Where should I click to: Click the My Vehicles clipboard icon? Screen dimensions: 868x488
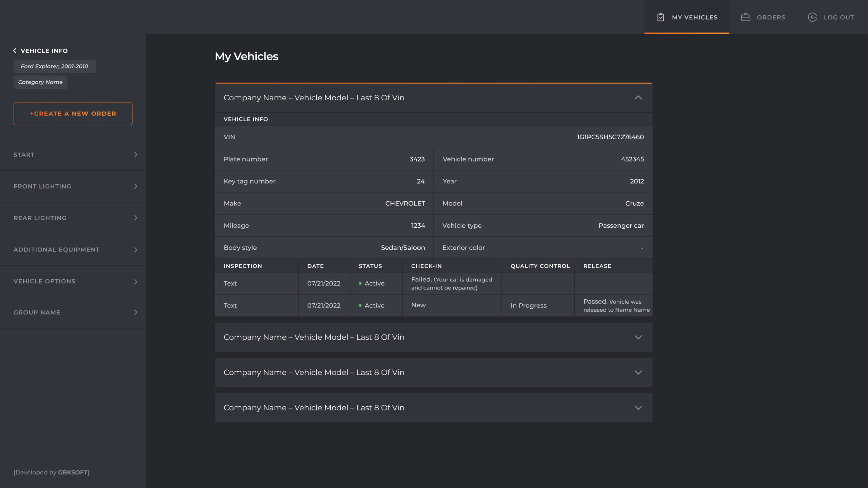(x=660, y=17)
